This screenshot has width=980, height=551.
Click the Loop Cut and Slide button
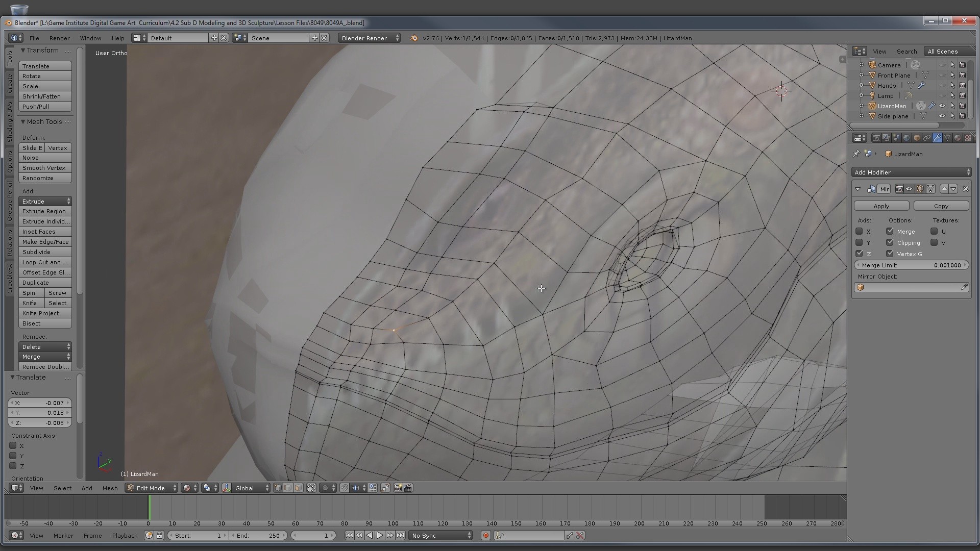click(x=45, y=262)
